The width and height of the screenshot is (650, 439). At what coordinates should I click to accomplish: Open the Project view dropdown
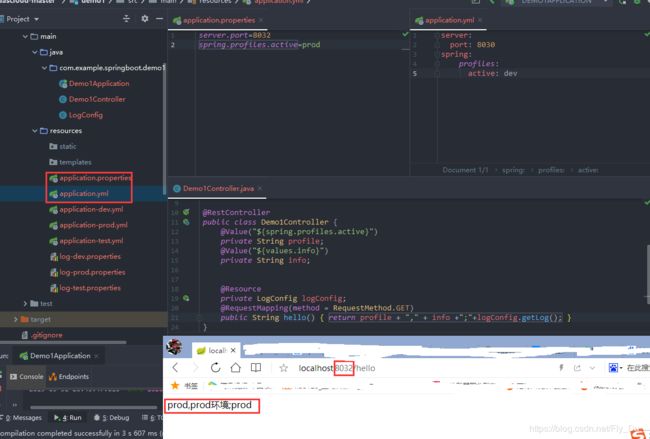click(x=36, y=19)
